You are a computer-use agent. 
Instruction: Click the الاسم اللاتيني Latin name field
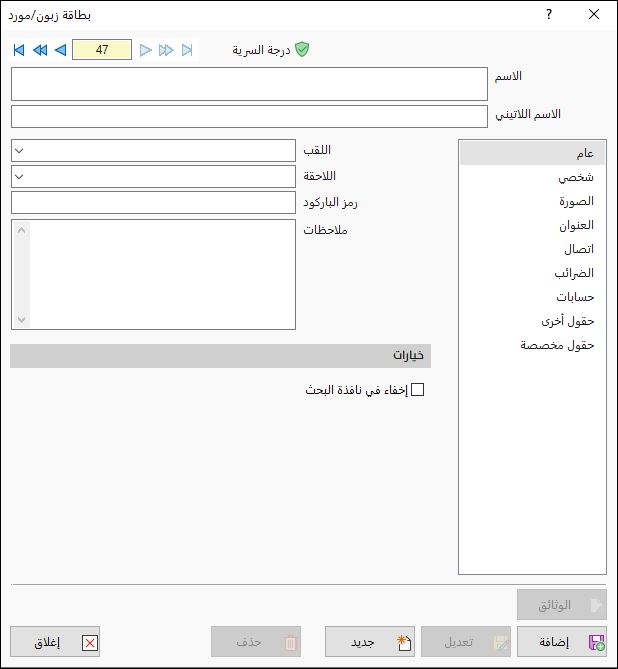click(x=249, y=116)
